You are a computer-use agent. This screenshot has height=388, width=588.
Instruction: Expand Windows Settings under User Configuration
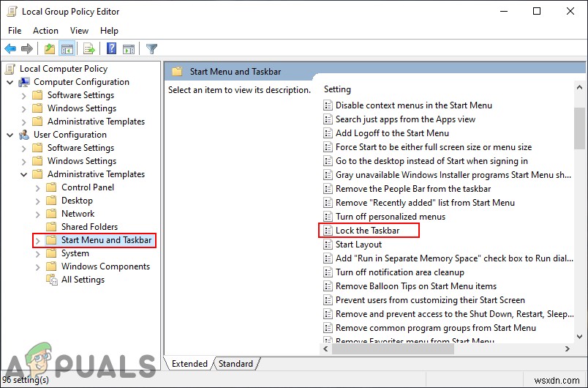click(x=23, y=162)
